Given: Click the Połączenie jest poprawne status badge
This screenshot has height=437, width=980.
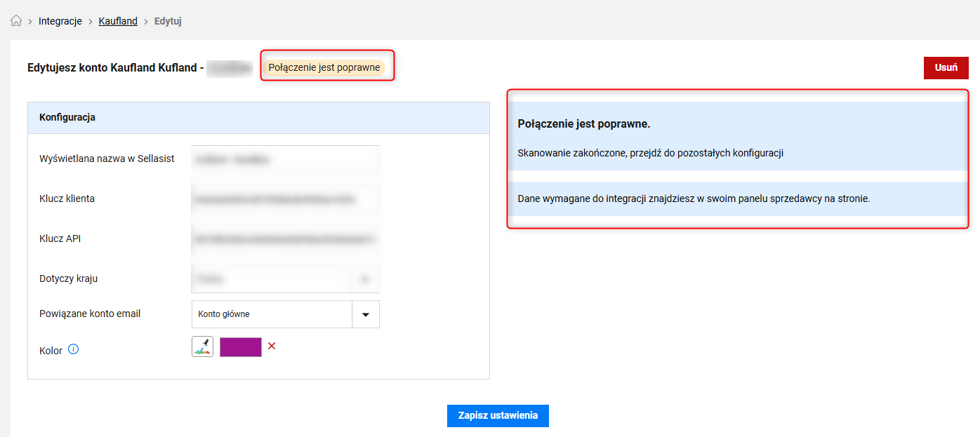Looking at the screenshot, I should point(324,67).
